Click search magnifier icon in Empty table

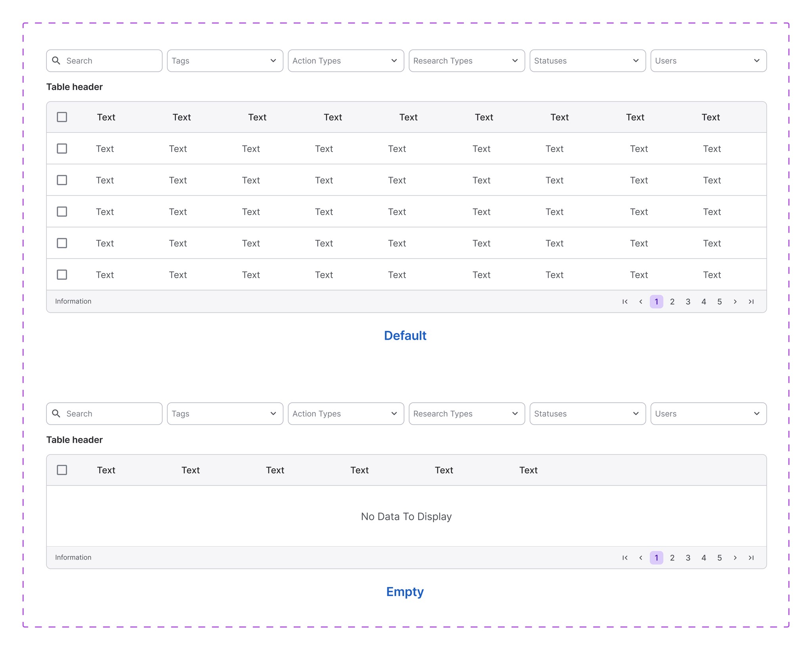pyautogui.click(x=56, y=414)
